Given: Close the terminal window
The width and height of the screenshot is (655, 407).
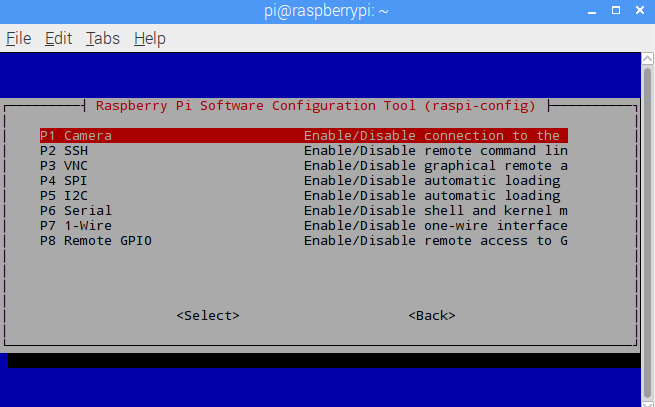Looking at the screenshot, I should (x=640, y=10).
